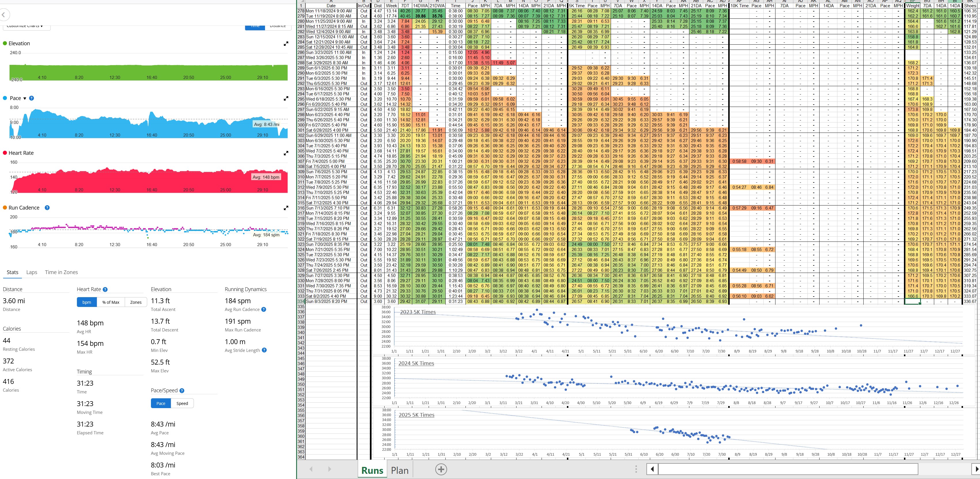
Task: Open the Plan sheet tab
Action: (400, 471)
